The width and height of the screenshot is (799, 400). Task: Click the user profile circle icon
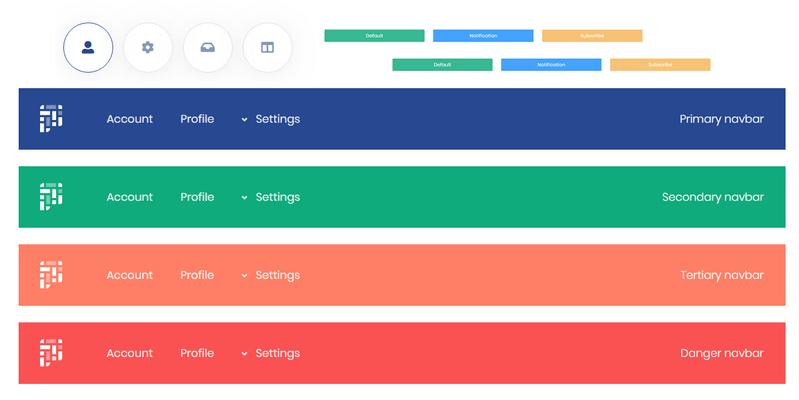click(88, 47)
